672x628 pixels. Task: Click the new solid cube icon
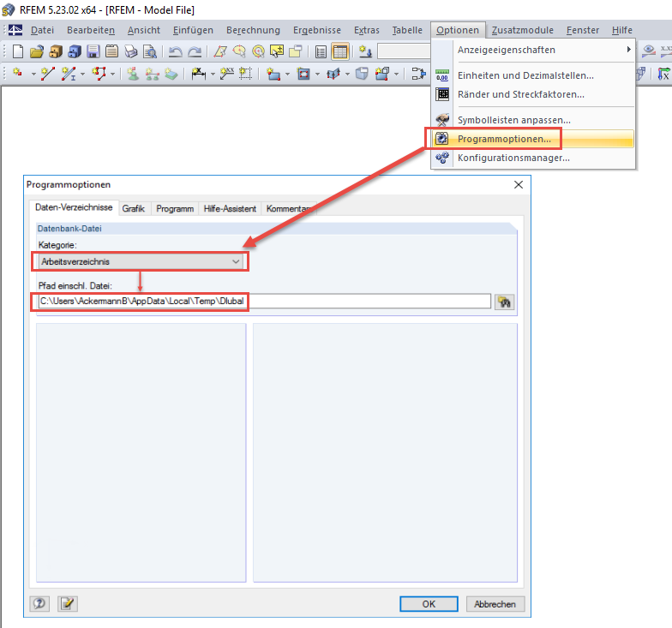click(362, 74)
